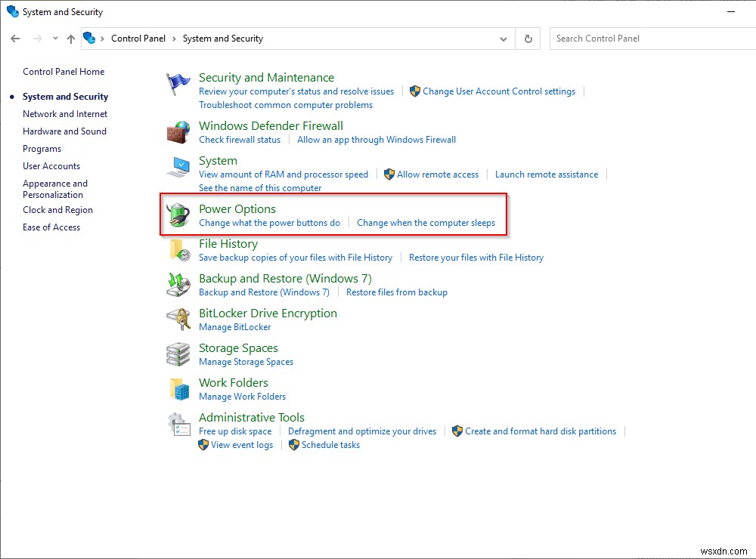
Task: Click the address bar Control Panel icon
Action: [x=89, y=38]
